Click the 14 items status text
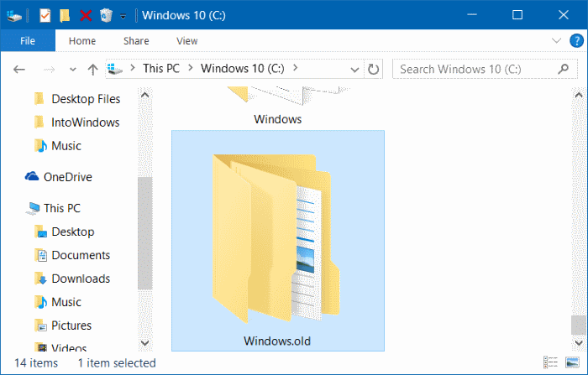588x375 pixels. (x=36, y=363)
